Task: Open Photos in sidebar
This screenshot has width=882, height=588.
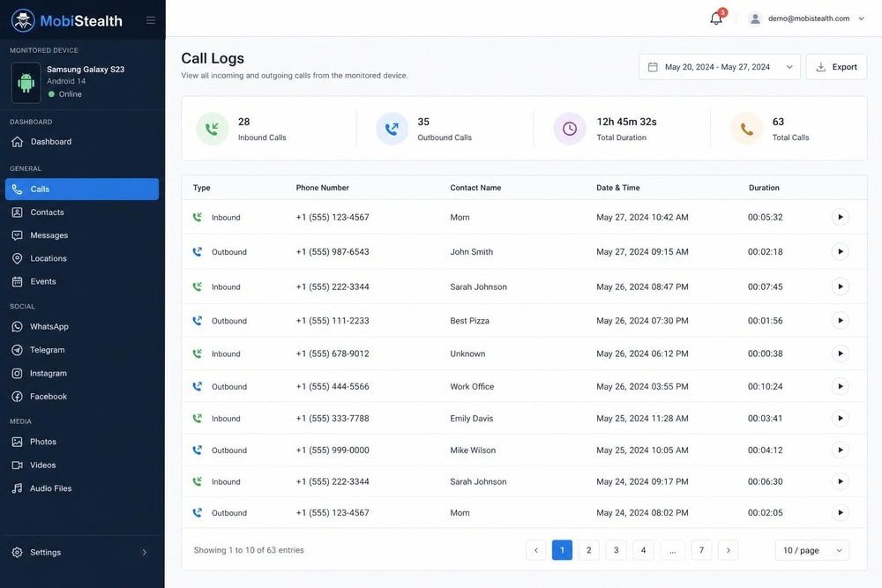Action: 82,442
